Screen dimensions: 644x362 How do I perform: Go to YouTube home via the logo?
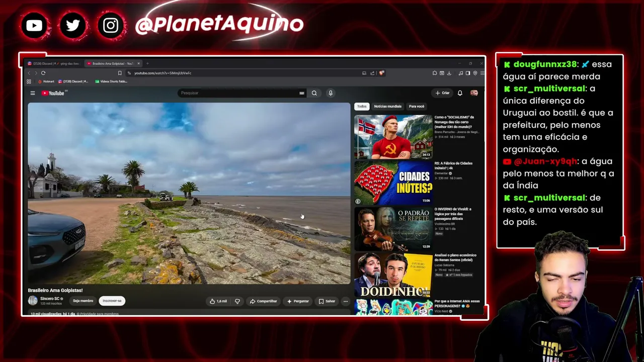(53, 93)
